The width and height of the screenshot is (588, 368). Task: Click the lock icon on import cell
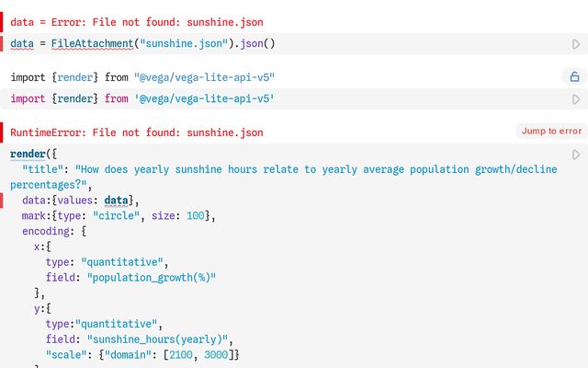coord(574,77)
